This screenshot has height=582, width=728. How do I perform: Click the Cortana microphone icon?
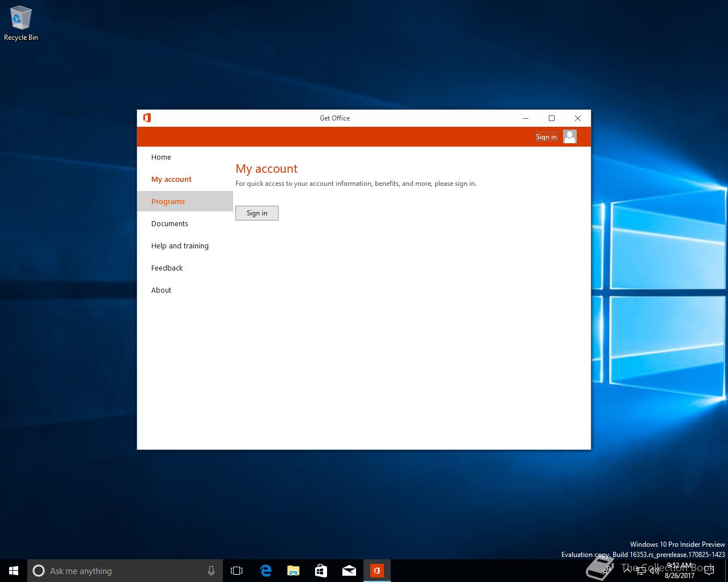(x=211, y=571)
